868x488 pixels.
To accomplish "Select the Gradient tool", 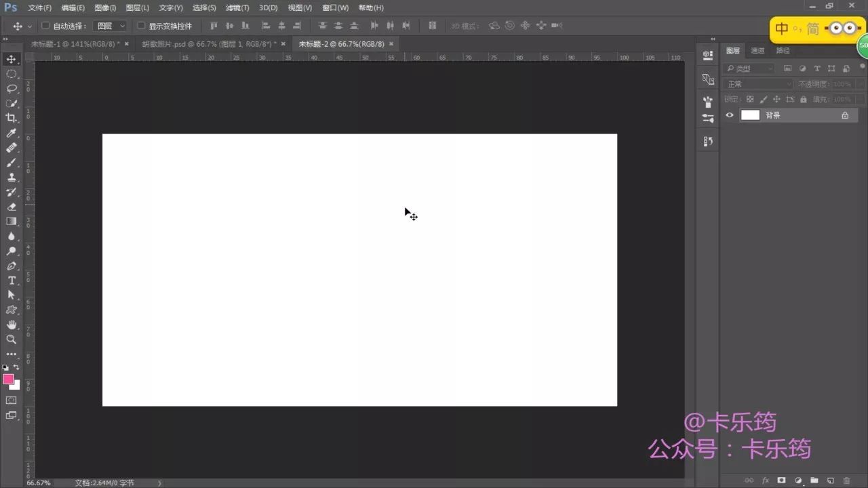I will coord(12,221).
